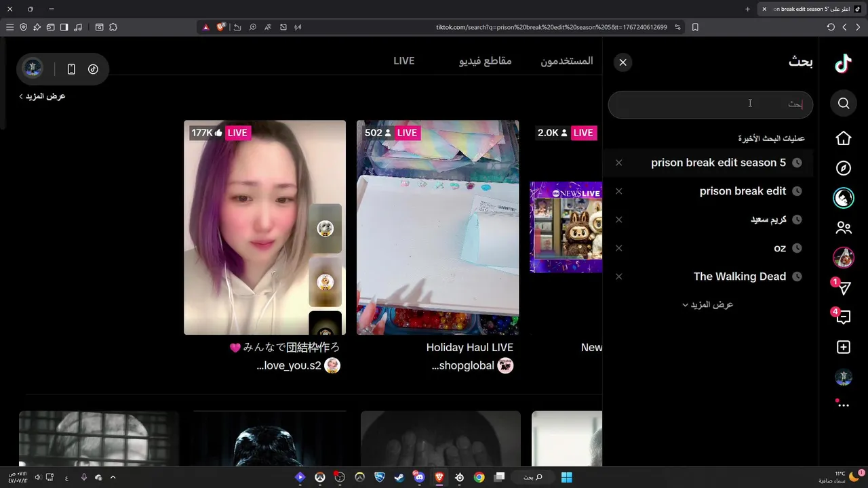Open the 'love_you.s2' username link
Screen dimensions: 868x488
[x=289, y=366]
